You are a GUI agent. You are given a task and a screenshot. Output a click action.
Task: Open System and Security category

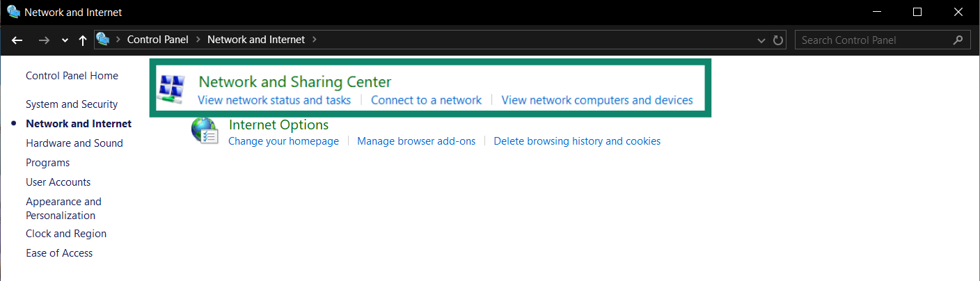(x=72, y=104)
